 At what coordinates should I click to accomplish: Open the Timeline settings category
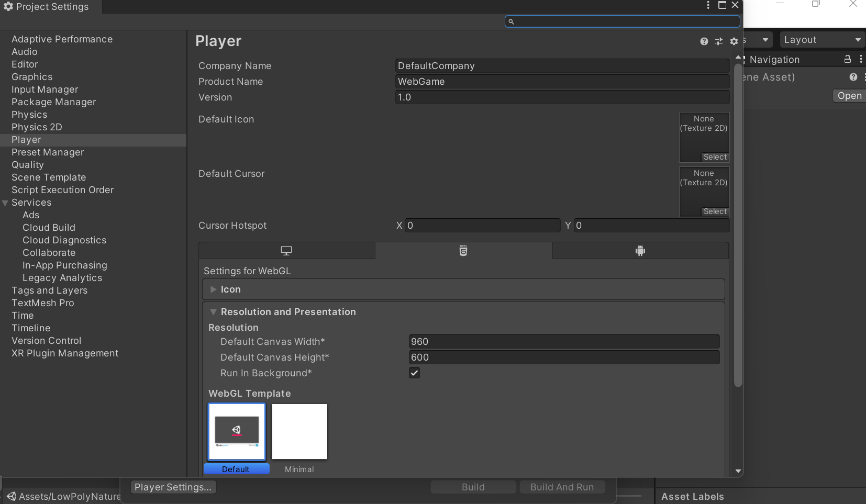[31, 328]
